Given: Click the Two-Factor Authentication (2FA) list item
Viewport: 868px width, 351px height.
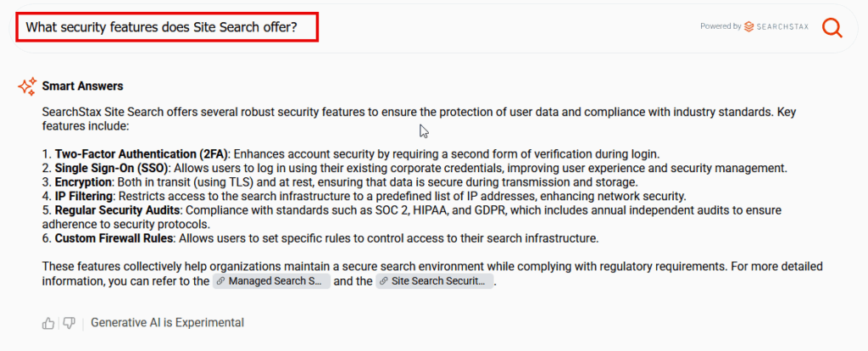Looking at the screenshot, I should [351, 153].
